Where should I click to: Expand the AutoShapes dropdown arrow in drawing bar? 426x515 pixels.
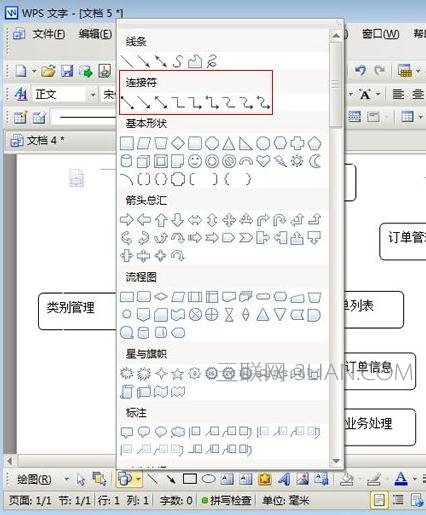coord(138,480)
